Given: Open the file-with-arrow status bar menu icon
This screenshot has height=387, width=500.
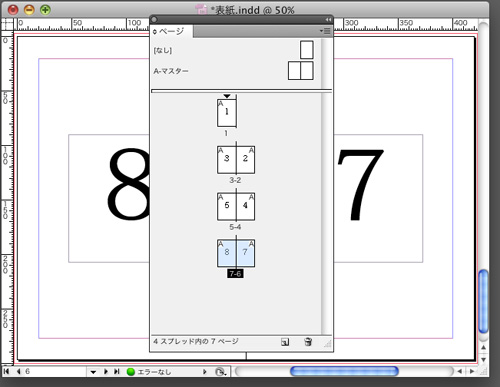Looking at the screenshot, I should click(220, 372).
